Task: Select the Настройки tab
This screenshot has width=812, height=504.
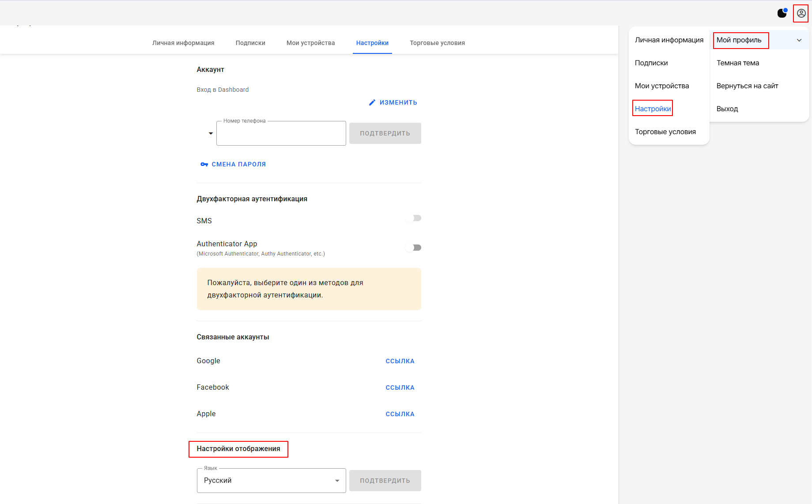Action: [372, 43]
